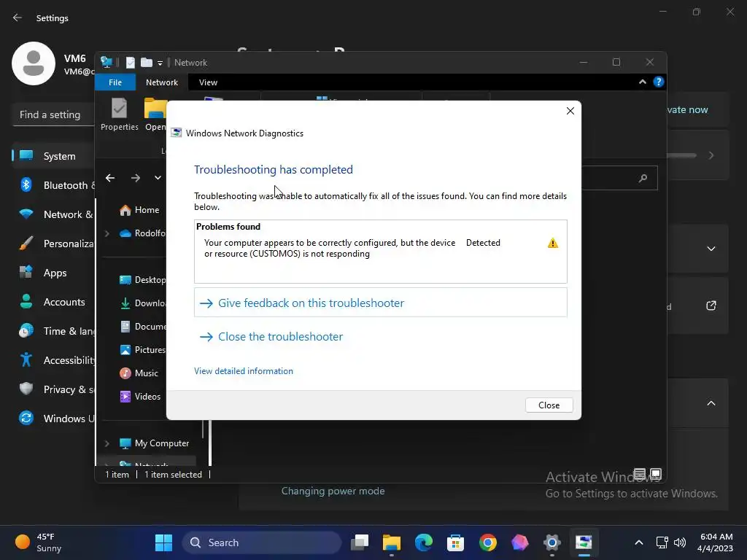
Task: Click the warning triangle icon in Problems found
Action: pyautogui.click(x=553, y=244)
